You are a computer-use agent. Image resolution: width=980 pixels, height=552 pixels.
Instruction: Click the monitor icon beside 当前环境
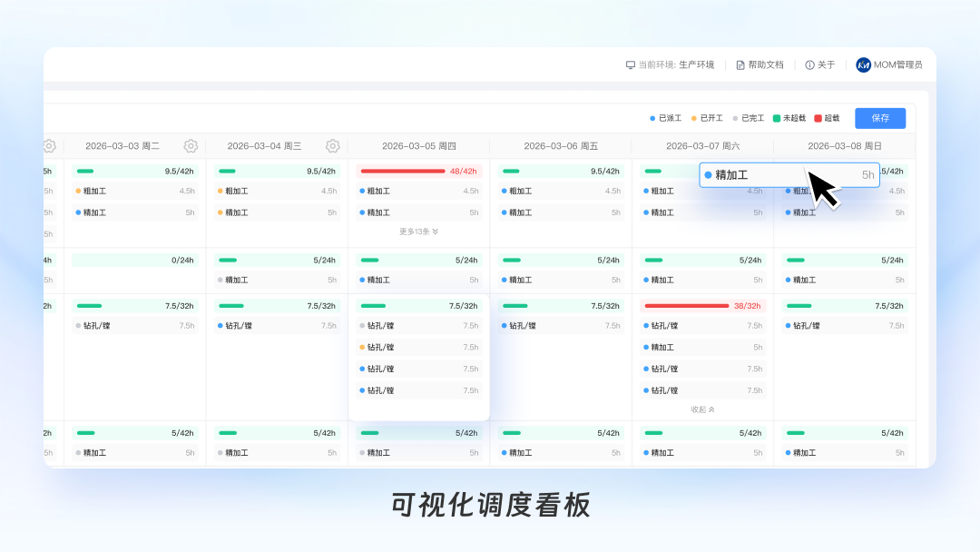pyautogui.click(x=630, y=65)
